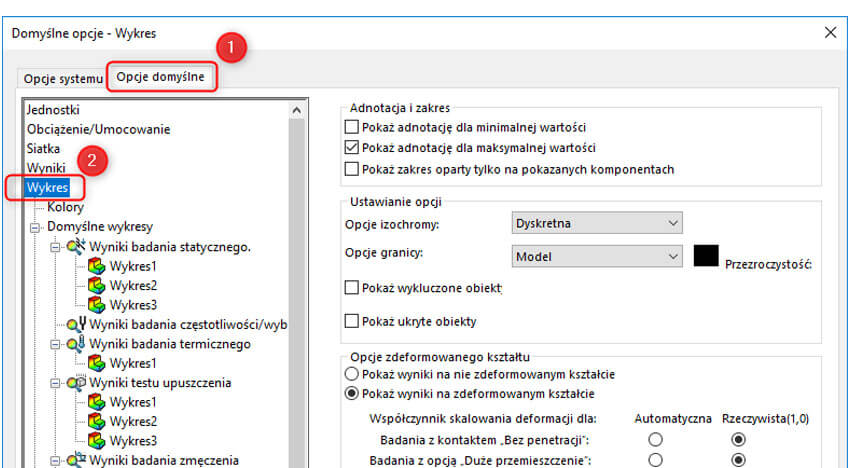850x468 pixels.
Task: Check Pokaż wykluczone obiekty checkbox
Action: (352, 287)
